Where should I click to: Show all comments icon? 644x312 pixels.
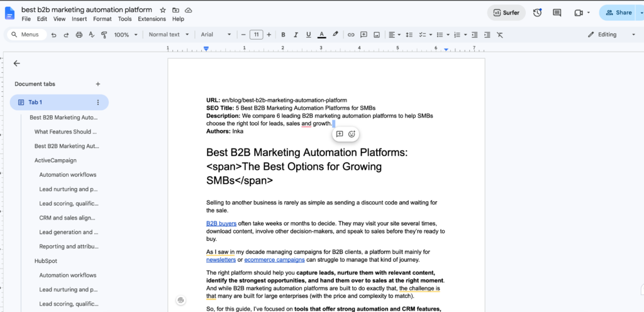pos(557,13)
